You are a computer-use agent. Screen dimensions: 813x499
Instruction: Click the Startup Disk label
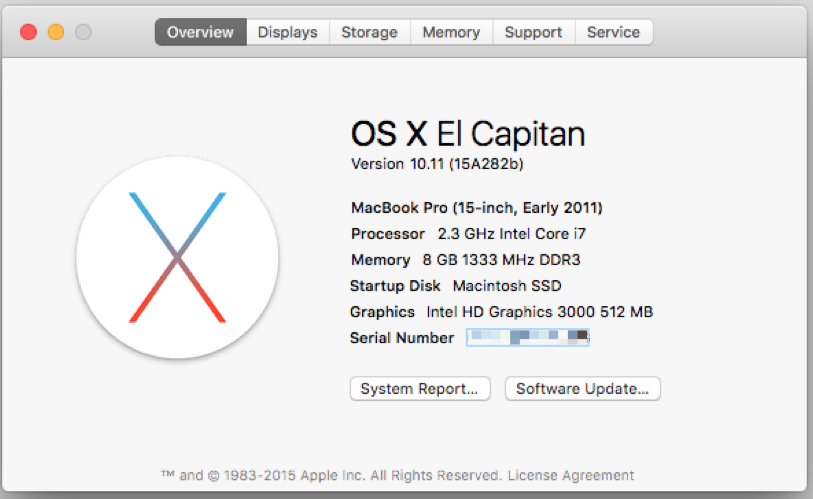(x=395, y=286)
